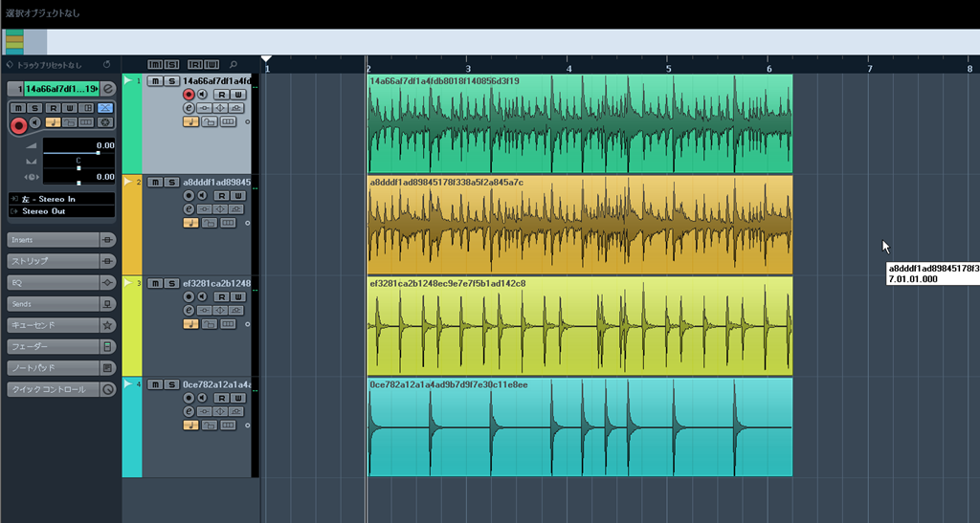Click inspector write automation W button

(x=70, y=108)
